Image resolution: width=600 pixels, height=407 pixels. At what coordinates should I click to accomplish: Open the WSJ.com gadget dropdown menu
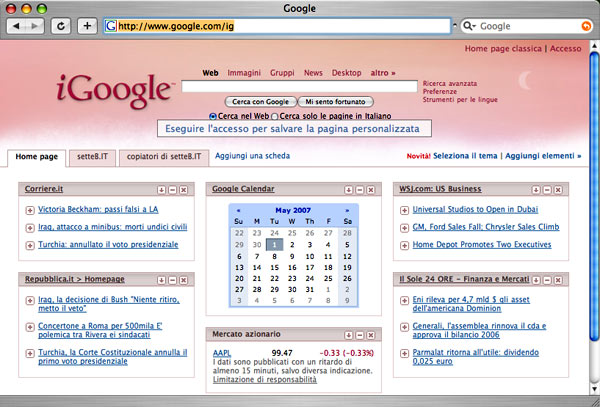click(x=536, y=190)
